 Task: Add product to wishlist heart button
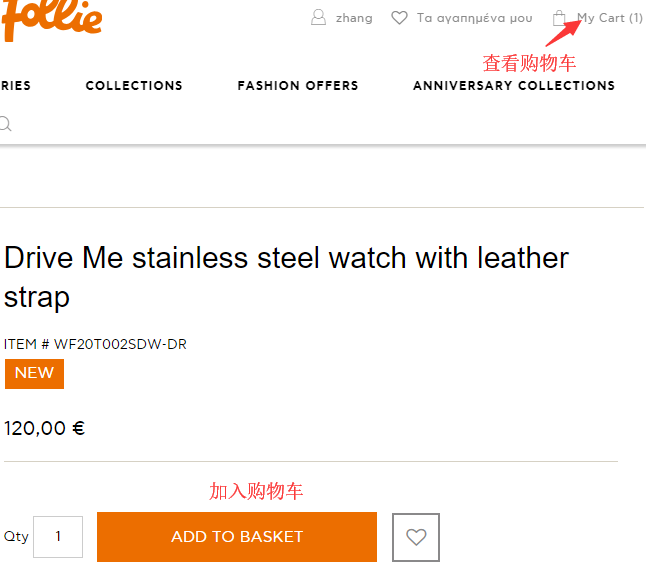coord(416,537)
